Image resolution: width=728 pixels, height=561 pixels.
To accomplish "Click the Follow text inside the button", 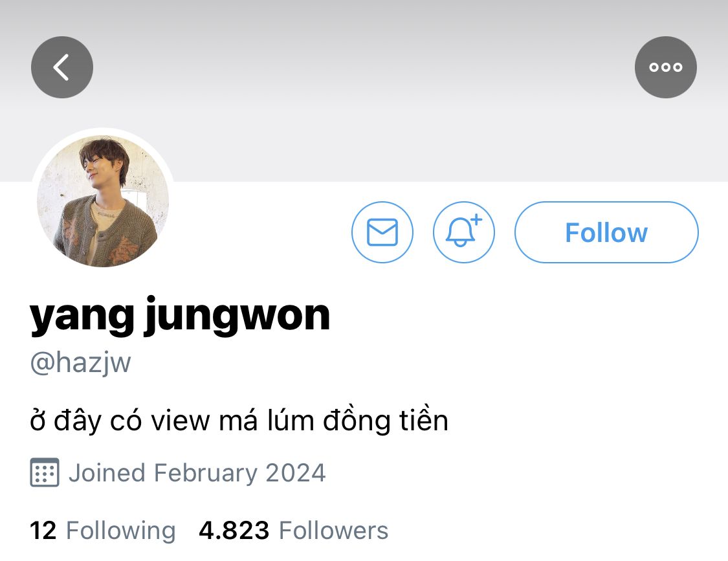I will [606, 233].
